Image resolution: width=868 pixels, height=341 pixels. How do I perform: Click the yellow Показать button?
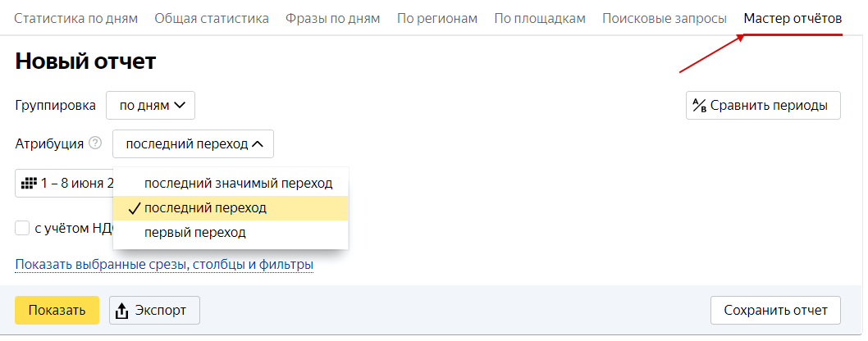click(57, 310)
